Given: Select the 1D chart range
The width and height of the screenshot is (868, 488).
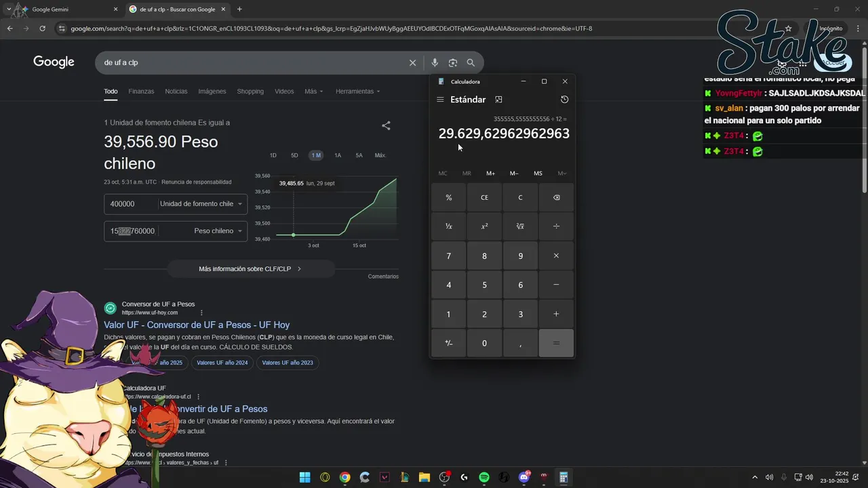Looking at the screenshot, I should (x=273, y=155).
